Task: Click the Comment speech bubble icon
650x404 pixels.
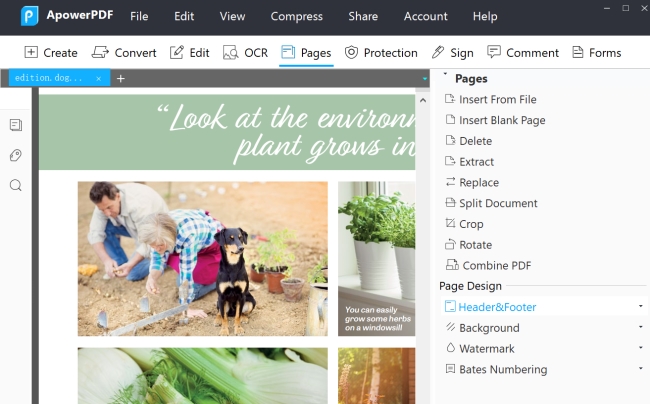Action: pos(494,52)
